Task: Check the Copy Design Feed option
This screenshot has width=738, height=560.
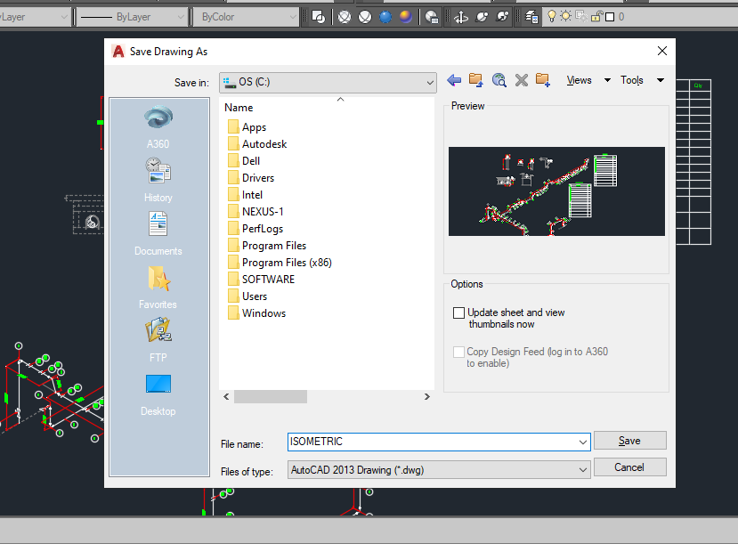Action: (x=459, y=352)
